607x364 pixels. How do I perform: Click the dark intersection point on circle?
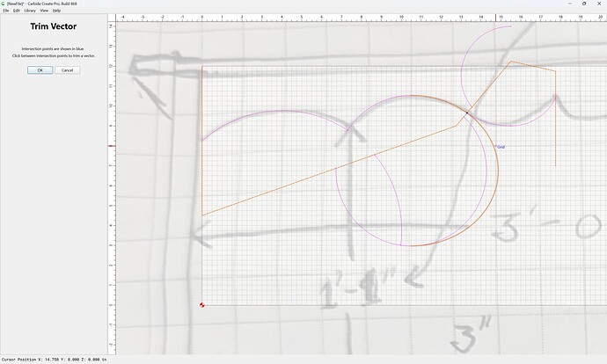[467, 113]
